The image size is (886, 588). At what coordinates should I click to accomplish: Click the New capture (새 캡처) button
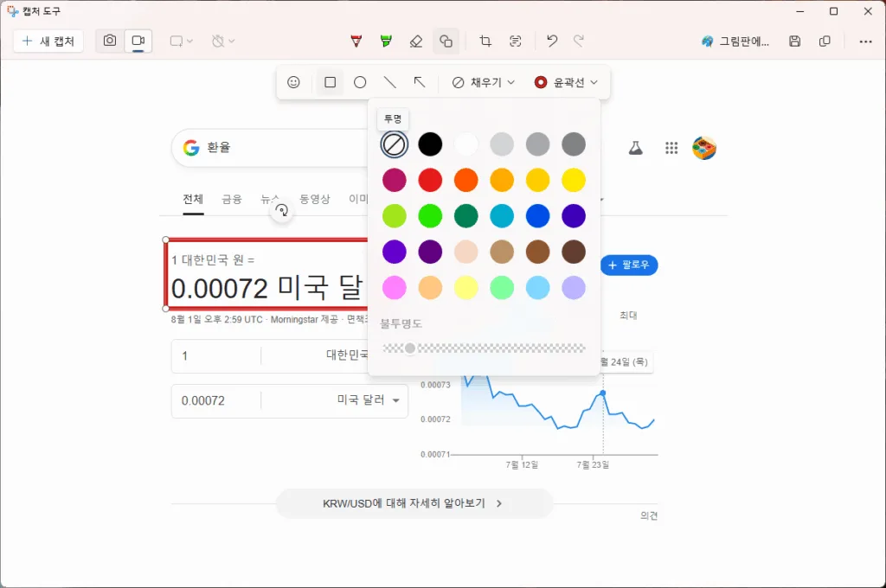coord(48,42)
